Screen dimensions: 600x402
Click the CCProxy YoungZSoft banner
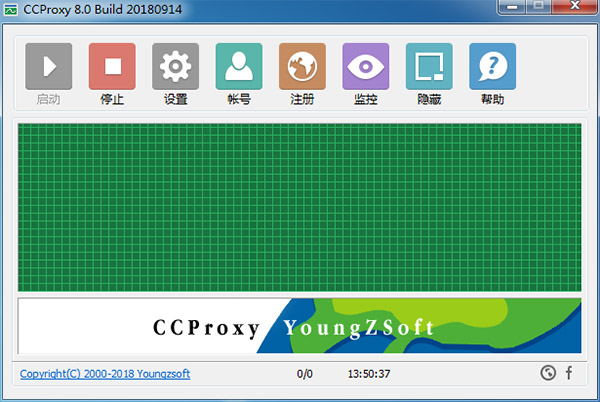tap(299, 326)
